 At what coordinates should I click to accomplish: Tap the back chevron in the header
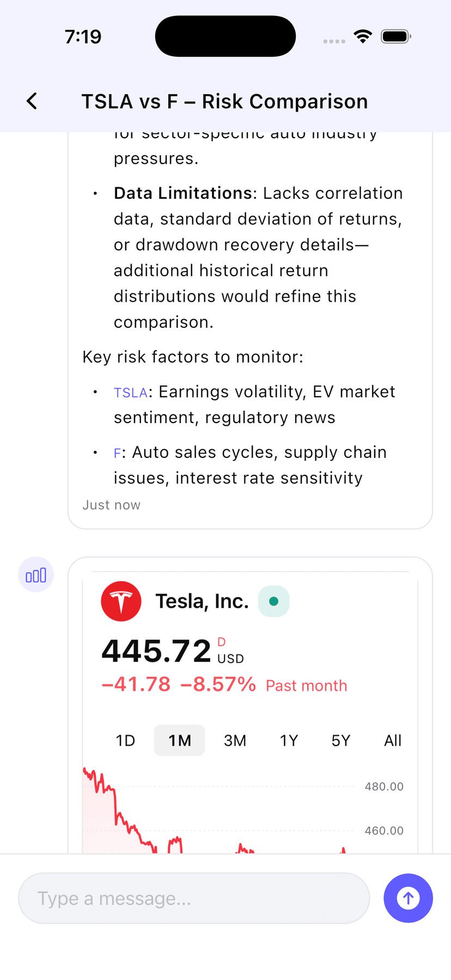click(31, 101)
